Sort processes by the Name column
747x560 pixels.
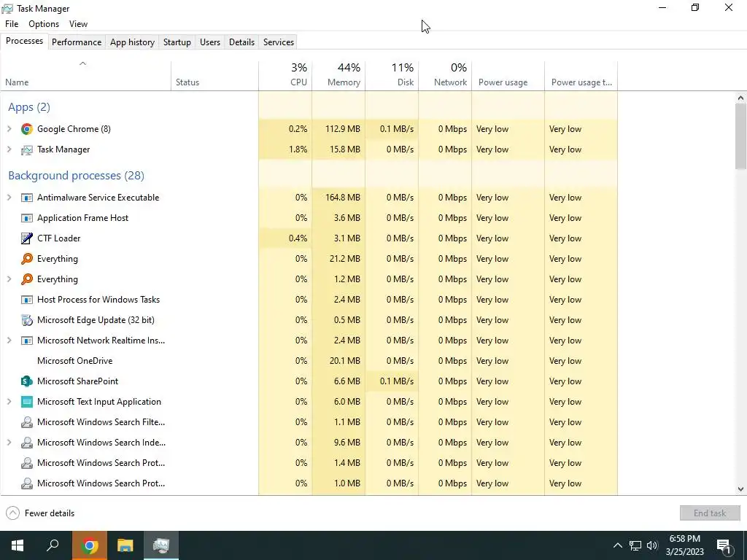[x=86, y=76]
